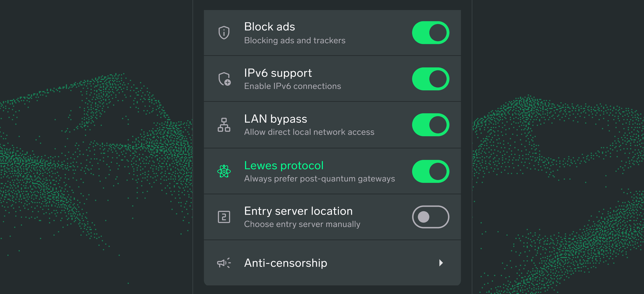
Task: Click the Anti-censorship megaphone icon
Action: 224,263
